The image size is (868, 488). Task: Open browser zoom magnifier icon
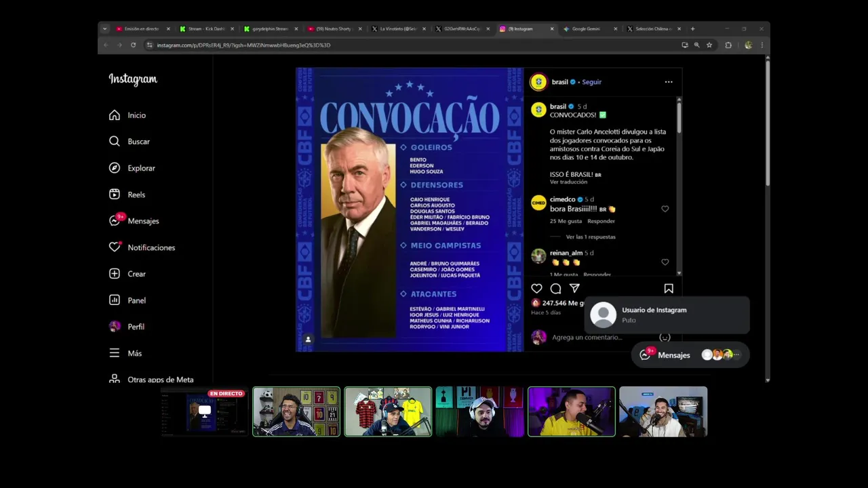(696, 45)
